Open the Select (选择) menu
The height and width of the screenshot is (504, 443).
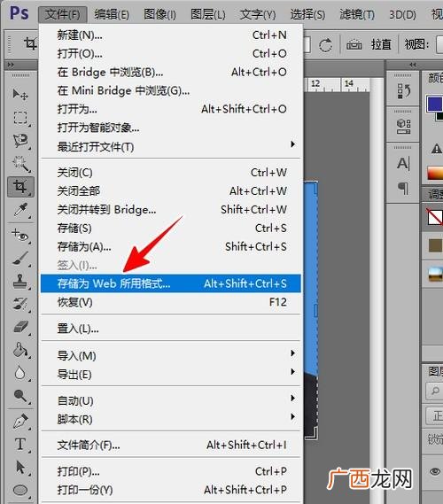pyautogui.click(x=307, y=14)
